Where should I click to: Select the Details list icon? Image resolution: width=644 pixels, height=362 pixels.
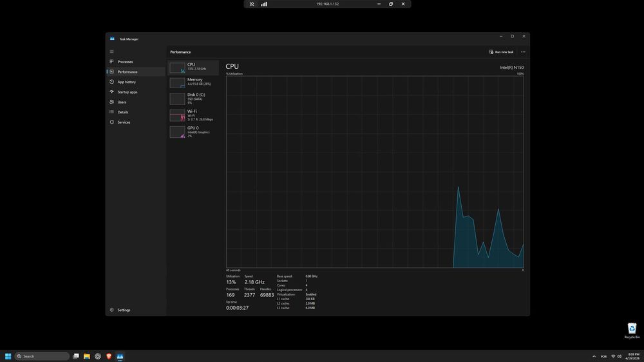click(x=111, y=112)
